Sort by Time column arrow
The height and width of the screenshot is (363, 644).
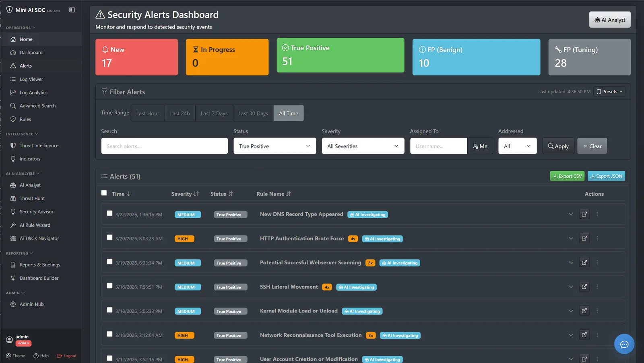[x=129, y=194]
